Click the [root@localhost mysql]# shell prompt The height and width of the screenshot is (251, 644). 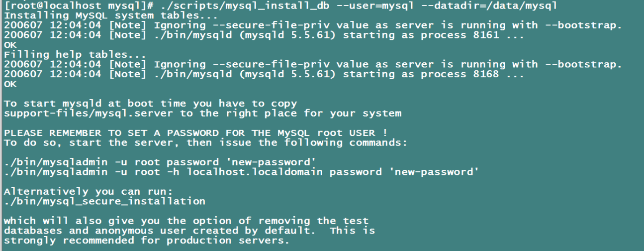(x=78, y=5)
